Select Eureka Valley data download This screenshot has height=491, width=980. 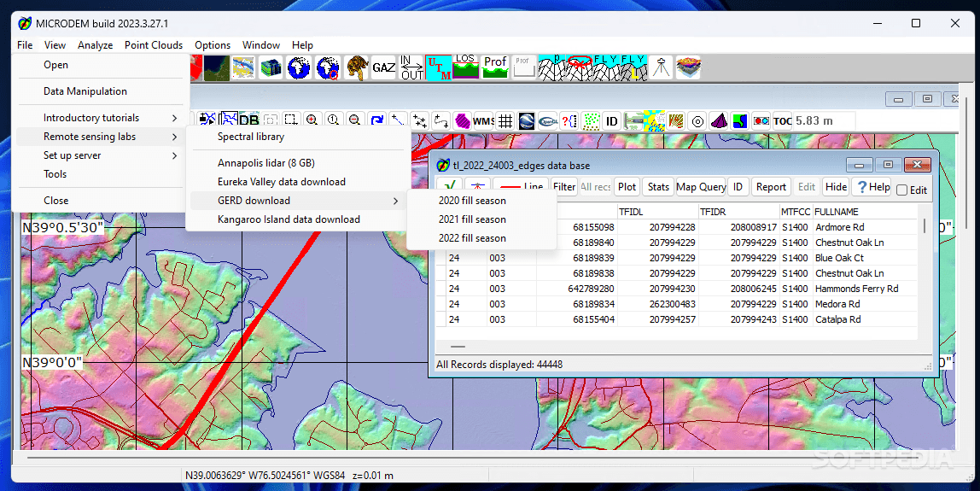(x=299, y=181)
